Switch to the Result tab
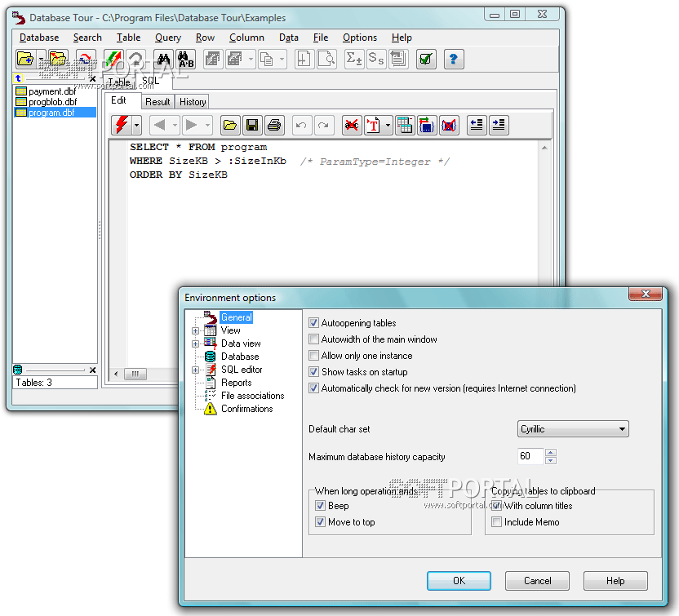The height and width of the screenshot is (616, 679). [158, 102]
